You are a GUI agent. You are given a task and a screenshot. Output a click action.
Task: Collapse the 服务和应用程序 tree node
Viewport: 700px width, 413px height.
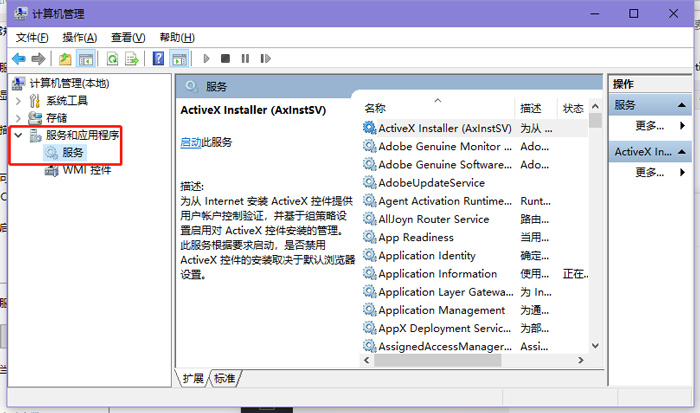click(19, 135)
